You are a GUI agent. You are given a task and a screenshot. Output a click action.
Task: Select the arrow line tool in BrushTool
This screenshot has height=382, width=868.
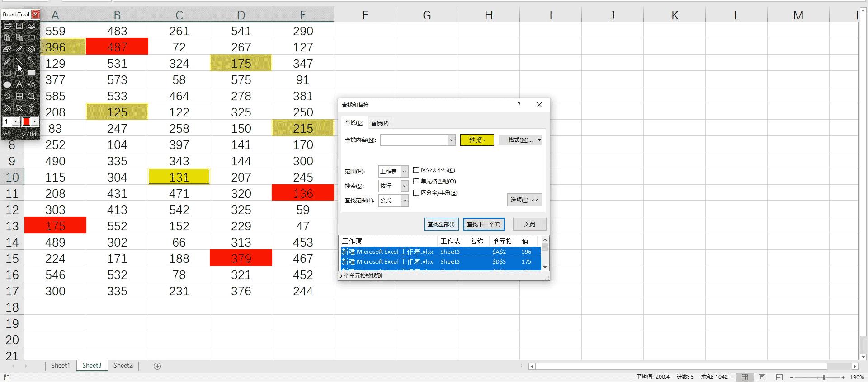pos(31,61)
